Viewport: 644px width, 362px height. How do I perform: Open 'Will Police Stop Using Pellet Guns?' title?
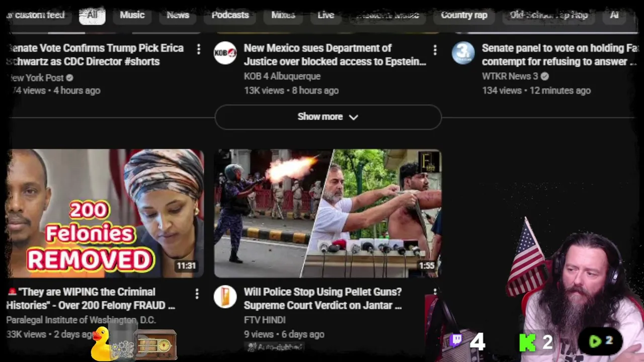tap(323, 299)
